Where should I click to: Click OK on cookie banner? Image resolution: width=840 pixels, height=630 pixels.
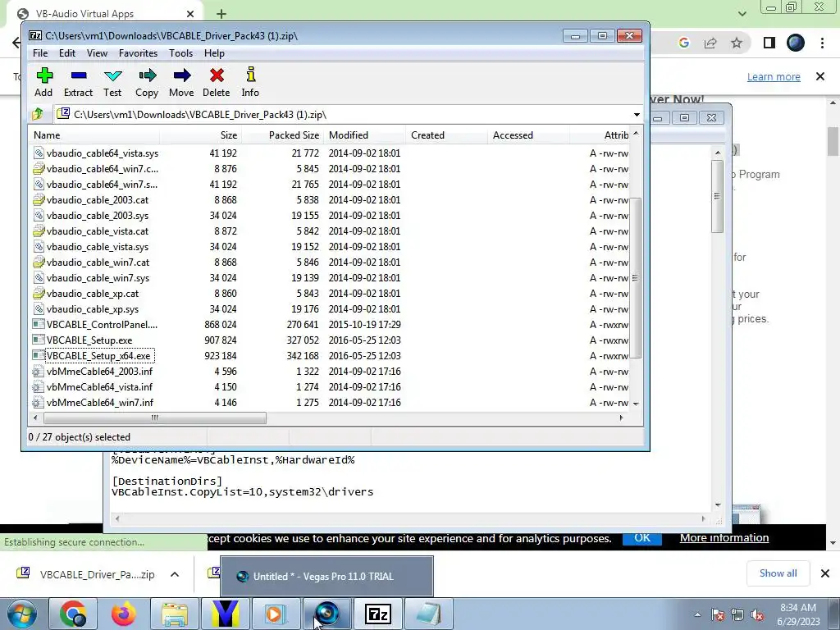pyautogui.click(x=641, y=538)
